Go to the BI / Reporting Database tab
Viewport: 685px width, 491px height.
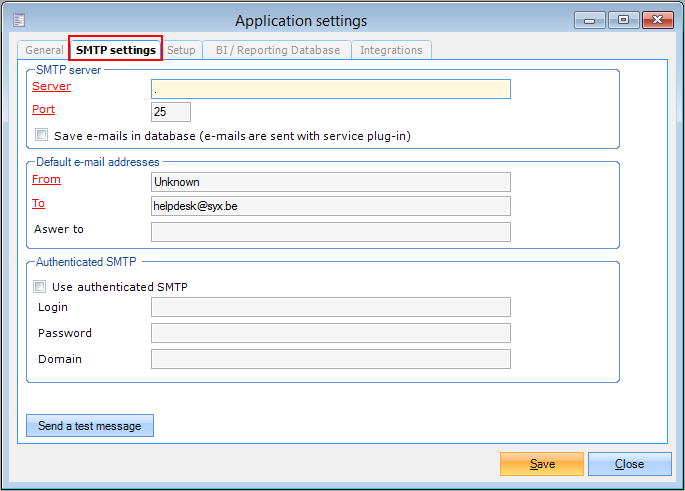tap(277, 50)
